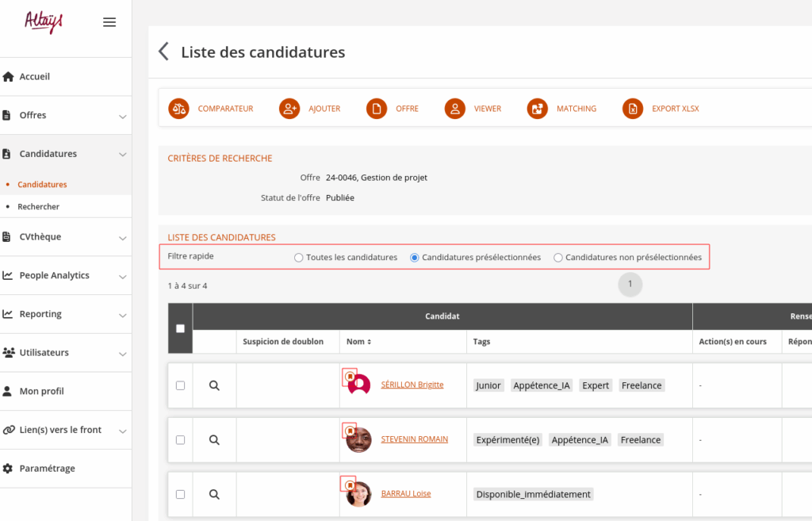Click the Ajouter candidate icon

point(289,109)
